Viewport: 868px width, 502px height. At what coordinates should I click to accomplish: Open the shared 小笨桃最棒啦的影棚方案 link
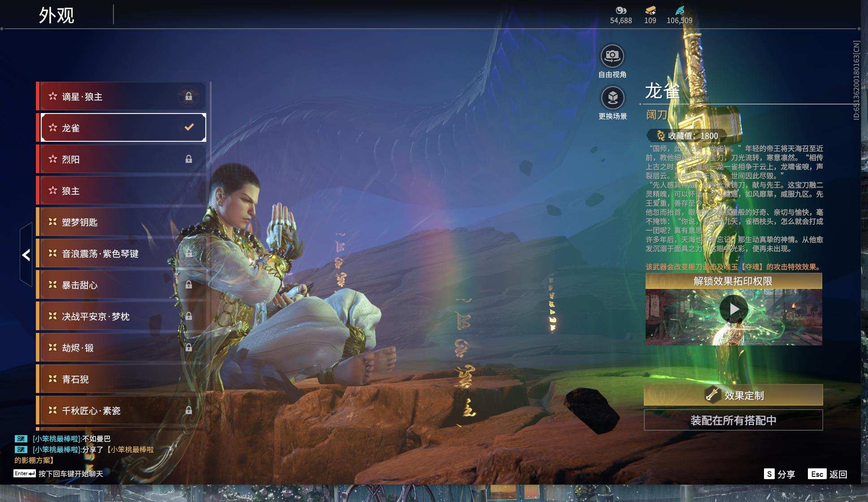(84, 455)
